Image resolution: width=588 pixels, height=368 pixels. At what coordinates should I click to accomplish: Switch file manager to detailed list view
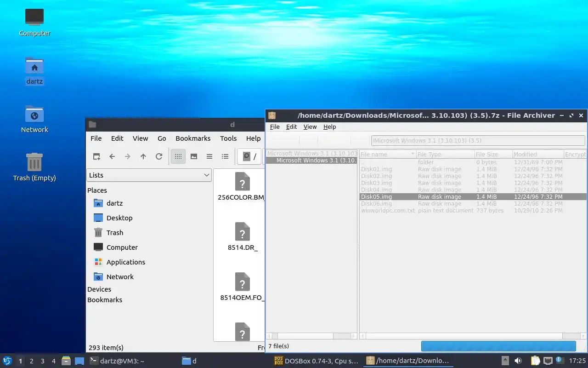coord(225,156)
